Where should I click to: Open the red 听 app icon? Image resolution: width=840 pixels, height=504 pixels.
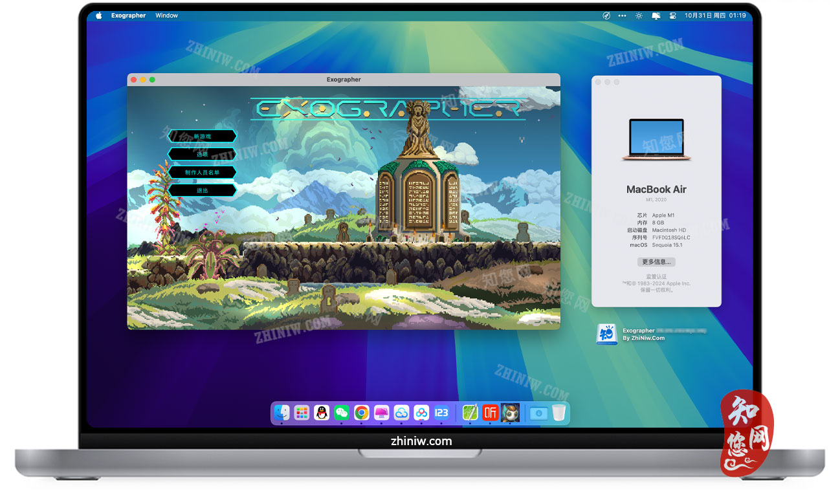pos(491,413)
